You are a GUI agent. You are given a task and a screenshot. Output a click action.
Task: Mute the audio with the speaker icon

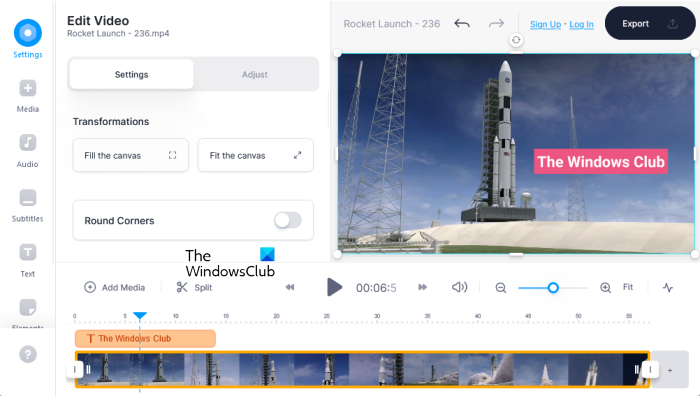point(459,287)
